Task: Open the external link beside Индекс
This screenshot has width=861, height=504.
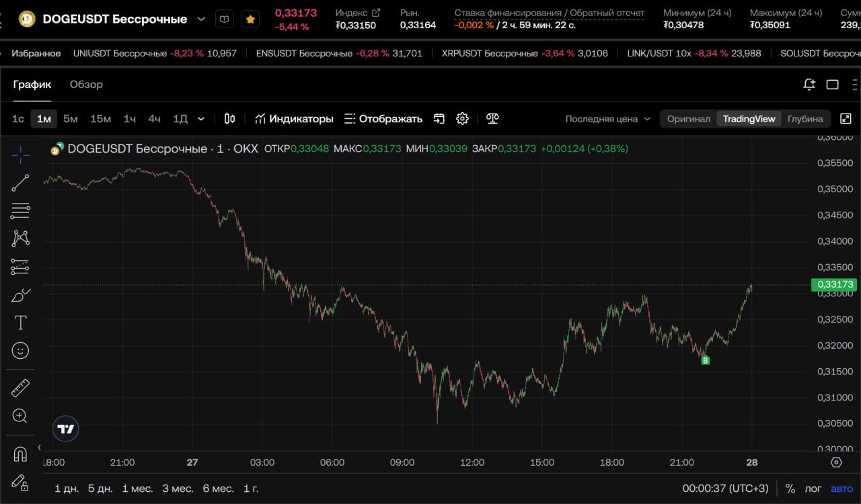Action: [376, 13]
